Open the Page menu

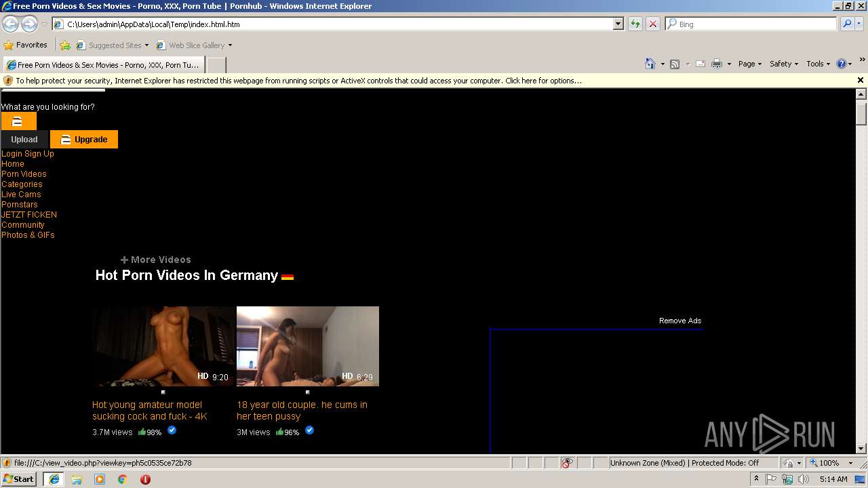coord(750,64)
